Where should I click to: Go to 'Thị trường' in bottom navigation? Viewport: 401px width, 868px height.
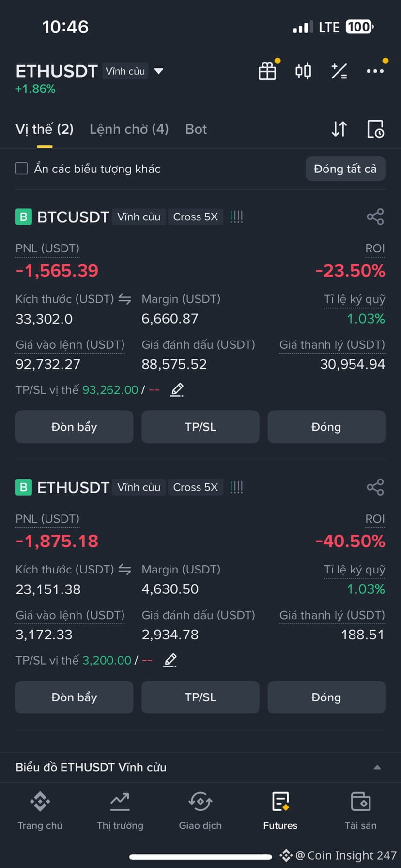(x=120, y=811)
